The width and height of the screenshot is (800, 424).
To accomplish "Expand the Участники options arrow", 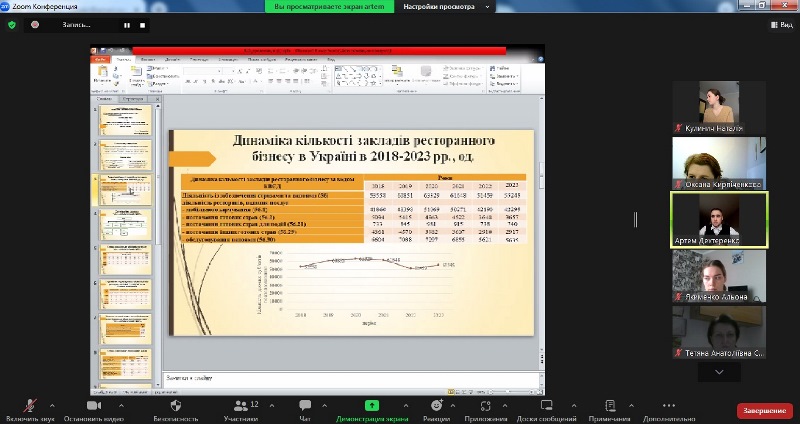I will 270,405.
